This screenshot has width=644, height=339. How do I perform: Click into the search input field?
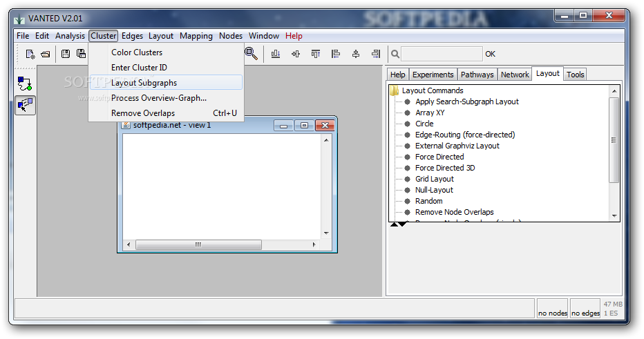click(442, 54)
